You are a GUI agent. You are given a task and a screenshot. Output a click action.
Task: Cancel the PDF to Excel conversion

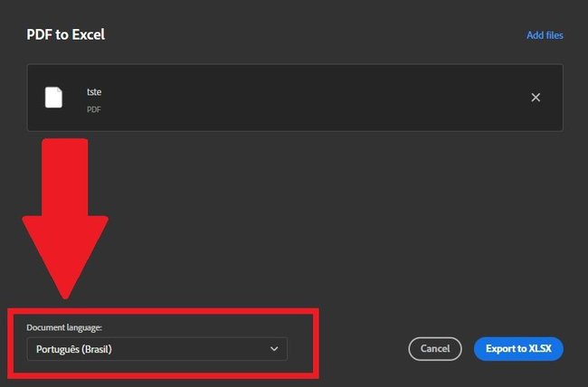435,349
